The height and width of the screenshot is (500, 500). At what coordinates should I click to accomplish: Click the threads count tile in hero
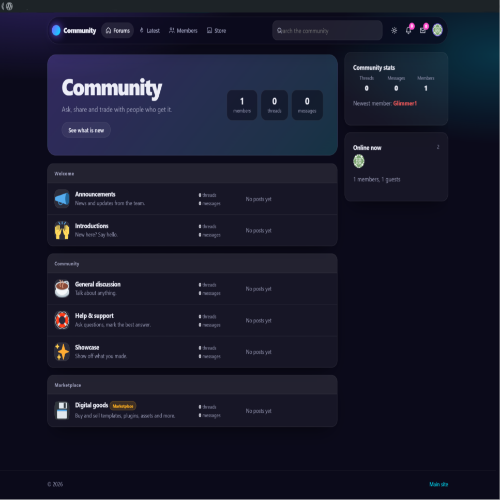point(274,105)
